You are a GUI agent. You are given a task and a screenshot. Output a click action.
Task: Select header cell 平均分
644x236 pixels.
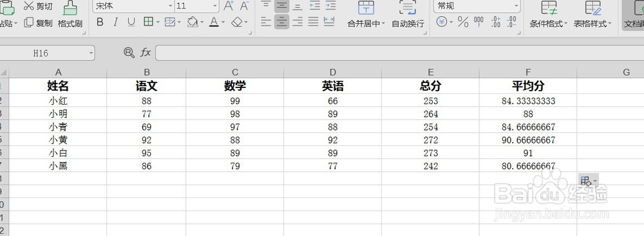pyautogui.click(x=528, y=86)
